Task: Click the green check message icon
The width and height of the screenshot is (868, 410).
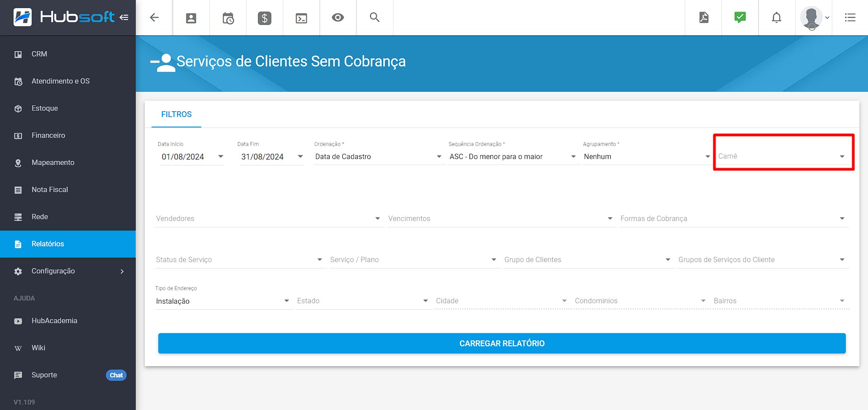Action: click(x=740, y=17)
